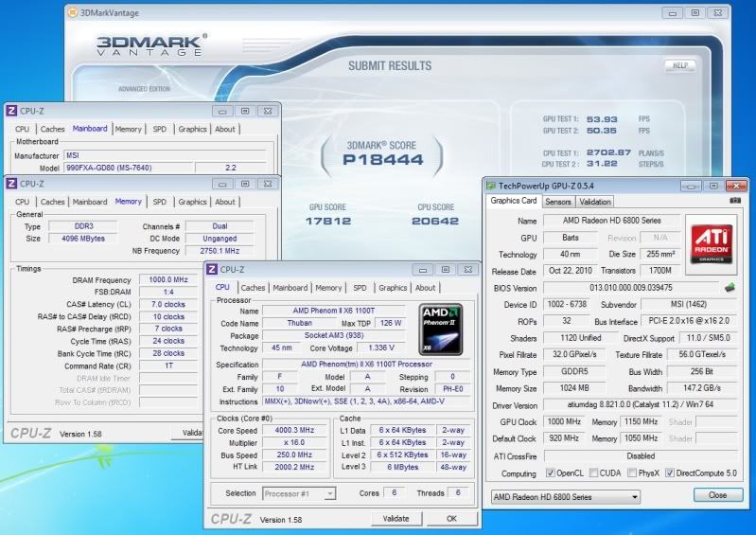Viewport: 756px width, 535px height.
Task: Click the HELP button in 3DMark Vantage
Action: [678, 65]
